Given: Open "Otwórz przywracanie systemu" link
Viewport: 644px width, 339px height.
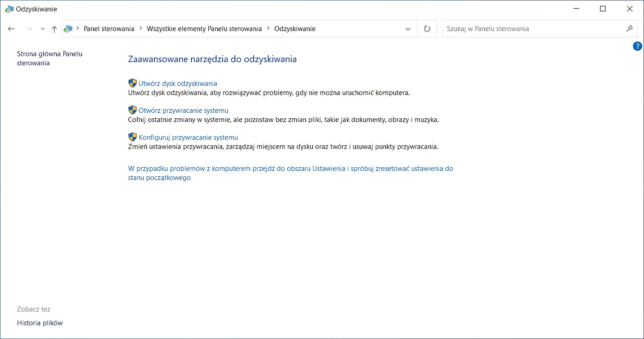Looking at the screenshot, I should click(183, 110).
